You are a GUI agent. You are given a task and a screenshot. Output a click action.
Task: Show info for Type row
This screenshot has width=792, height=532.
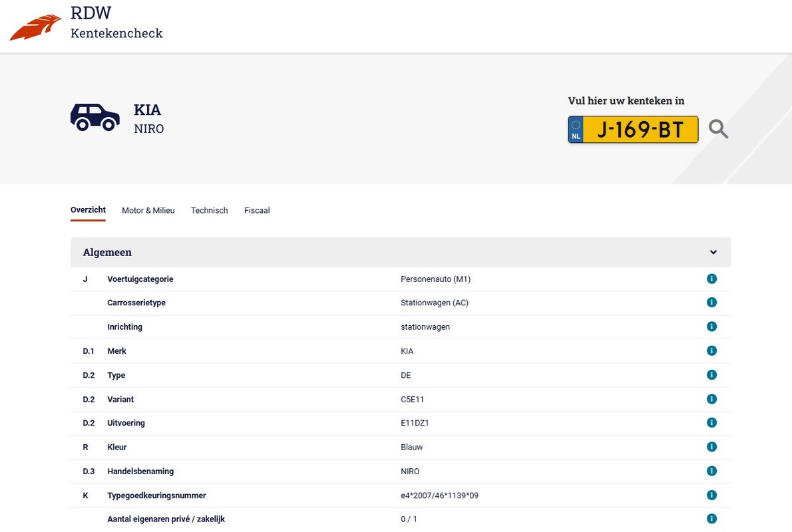click(x=711, y=375)
